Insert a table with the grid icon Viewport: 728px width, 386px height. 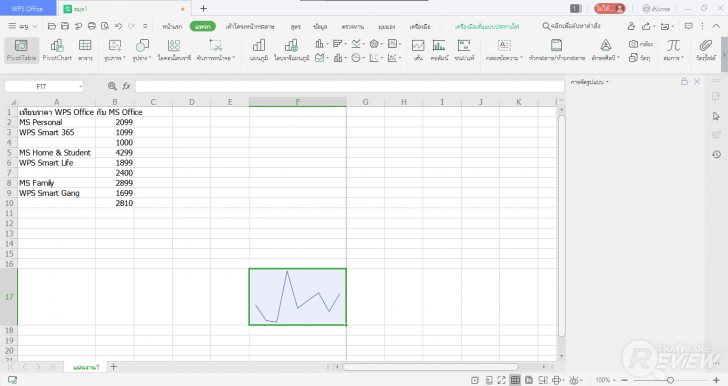[85, 50]
